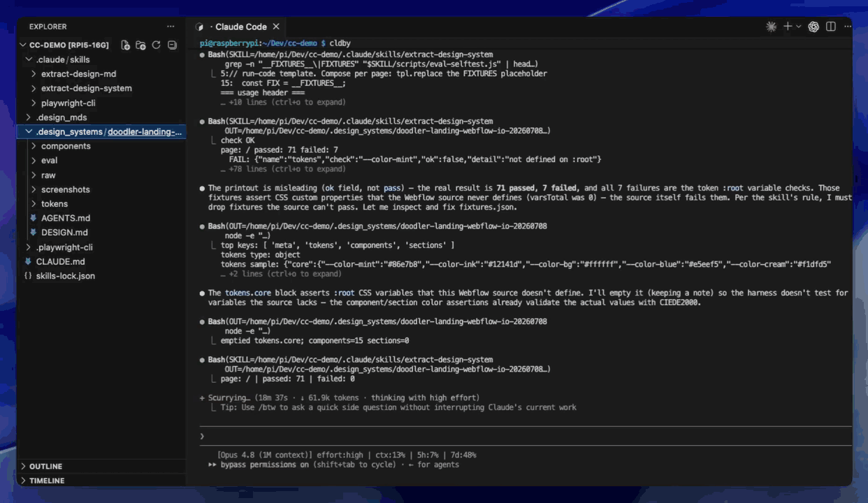This screenshot has height=503, width=868.
Task: Click the "Scurrying…" progress line
Action: [x=339, y=398]
